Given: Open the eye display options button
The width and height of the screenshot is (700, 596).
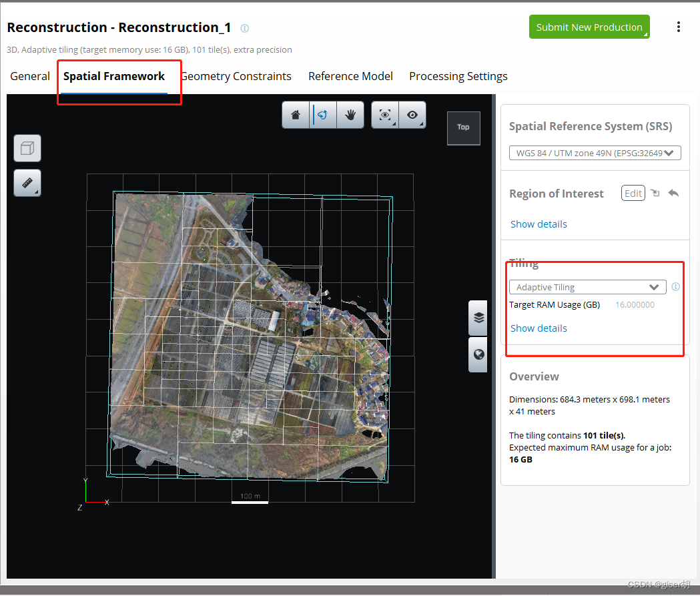Looking at the screenshot, I should tap(412, 115).
